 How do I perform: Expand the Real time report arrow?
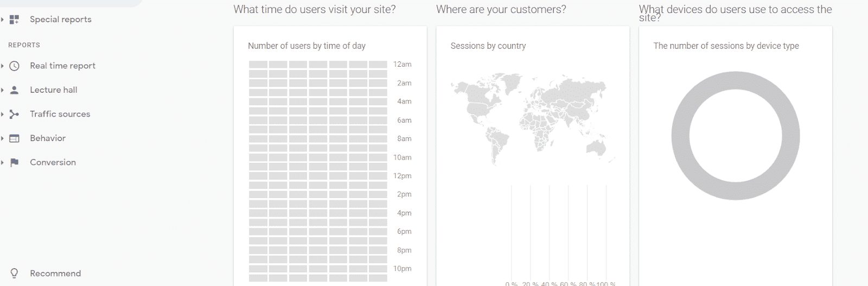3,66
